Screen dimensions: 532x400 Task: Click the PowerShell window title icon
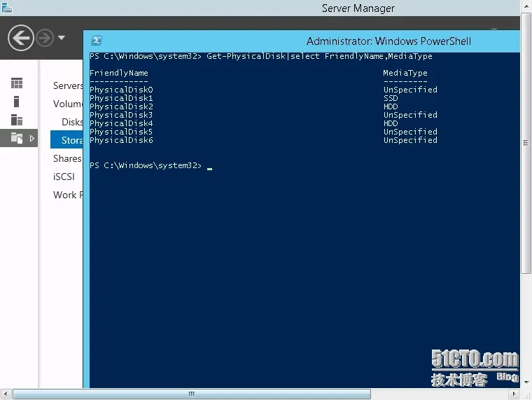point(97,41)
